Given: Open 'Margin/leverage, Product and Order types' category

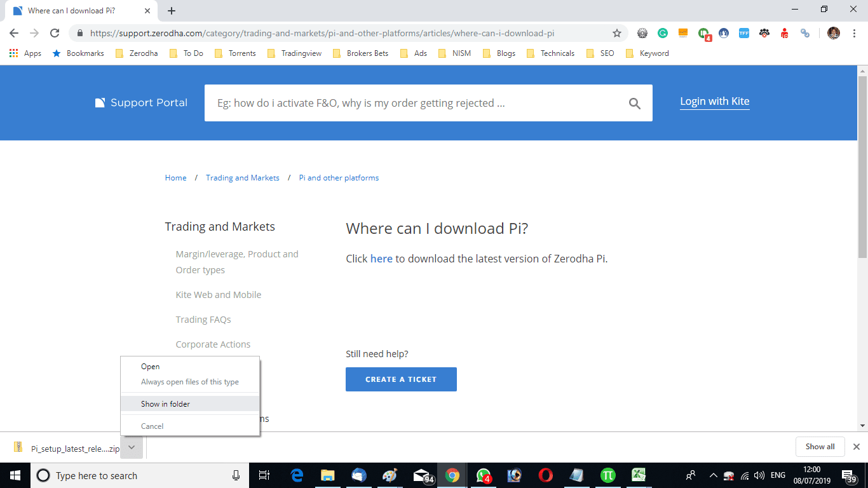Looking at the screenshot, I should pos(237,262).
